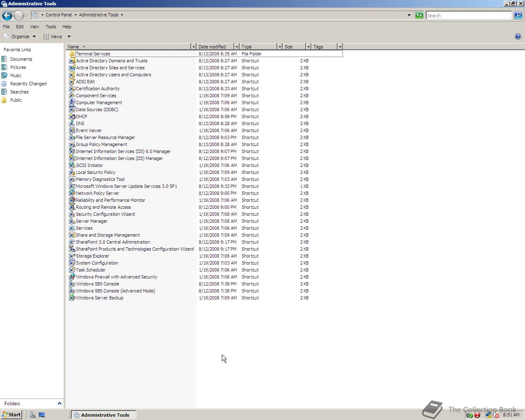The image size is (525, 420).
Task: Open the Tags column dropdown arrow
Action: (x=340, y=47)
